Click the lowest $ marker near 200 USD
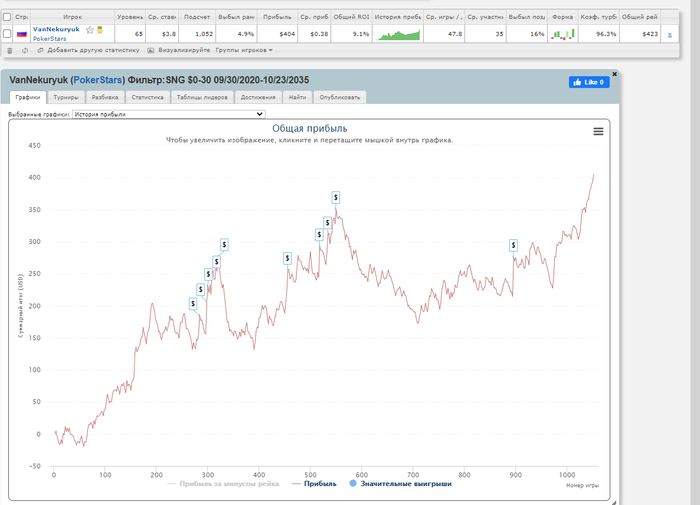 tap(193, 304)
